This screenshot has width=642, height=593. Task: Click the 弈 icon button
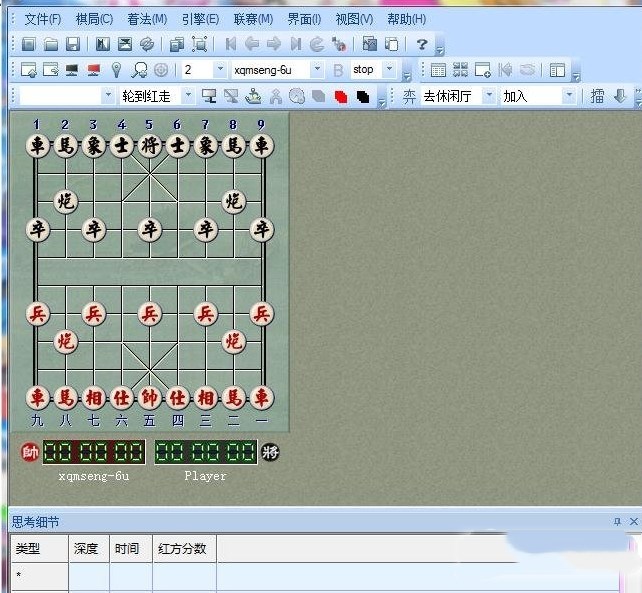tap(409, 97)
